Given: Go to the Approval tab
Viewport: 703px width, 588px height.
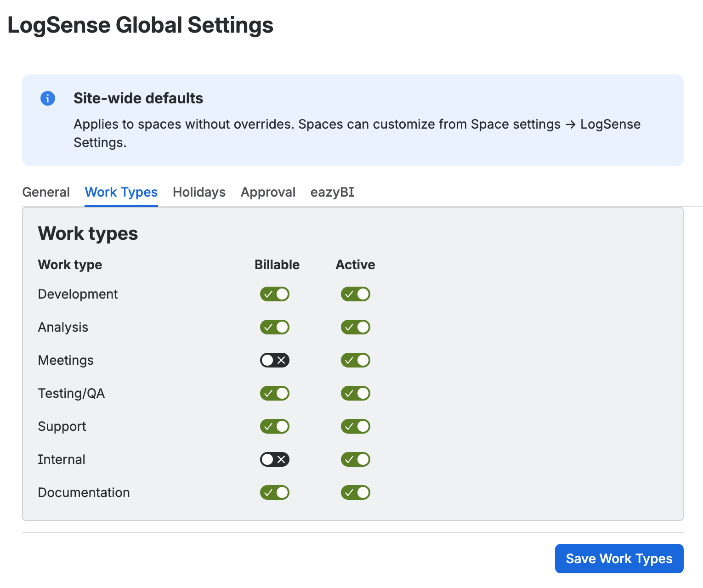Looking at the screenshot, I should 268,192.
